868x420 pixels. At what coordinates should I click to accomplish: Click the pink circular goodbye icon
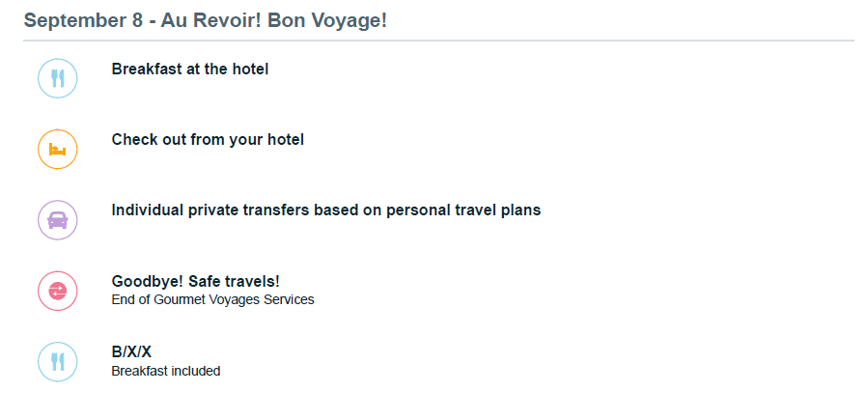(57, 291)
